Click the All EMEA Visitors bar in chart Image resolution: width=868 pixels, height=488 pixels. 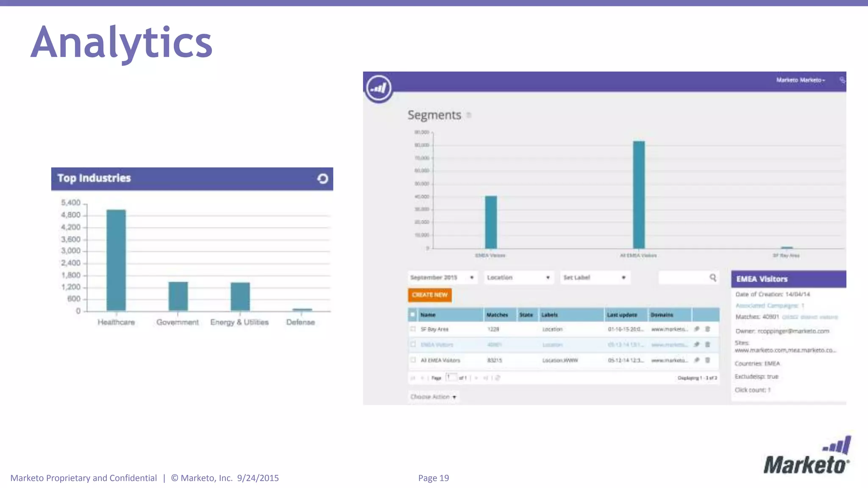coord(639,195)
